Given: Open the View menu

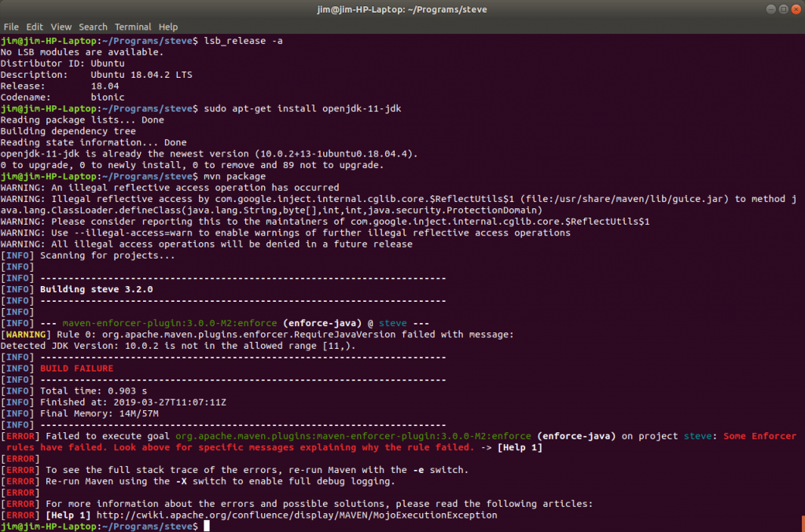Looking at the screenshot, I should click(61, 27).
